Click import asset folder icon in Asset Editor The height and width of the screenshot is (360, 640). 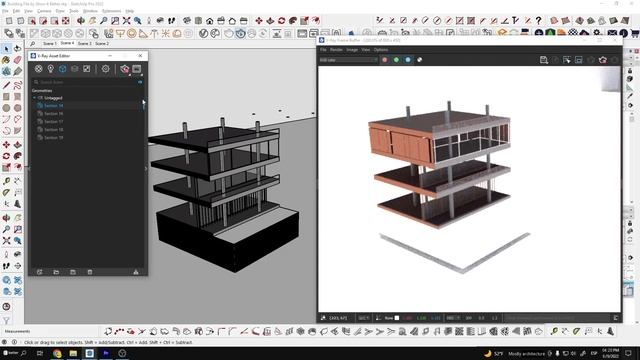(x=56, y=272)
